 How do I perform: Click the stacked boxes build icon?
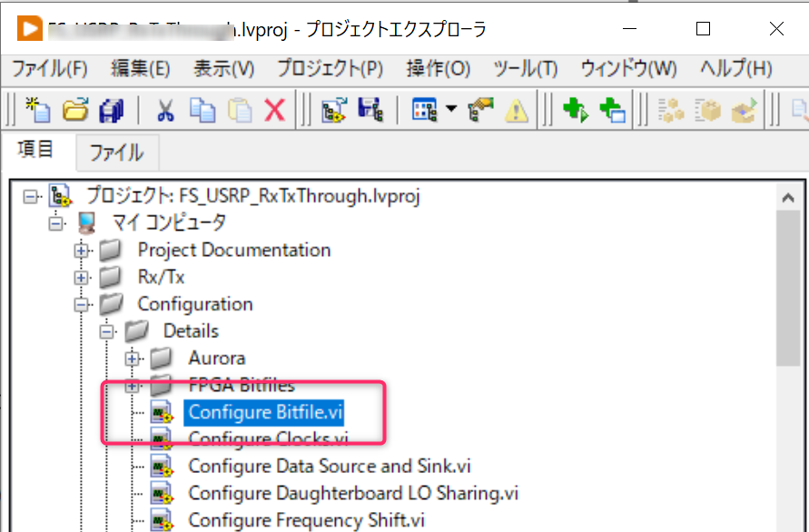671,110
